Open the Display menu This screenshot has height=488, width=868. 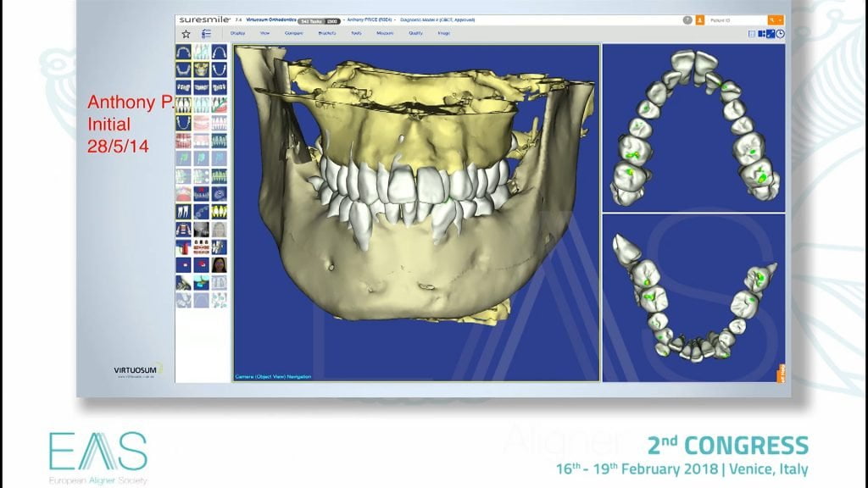tap(237, 34)
